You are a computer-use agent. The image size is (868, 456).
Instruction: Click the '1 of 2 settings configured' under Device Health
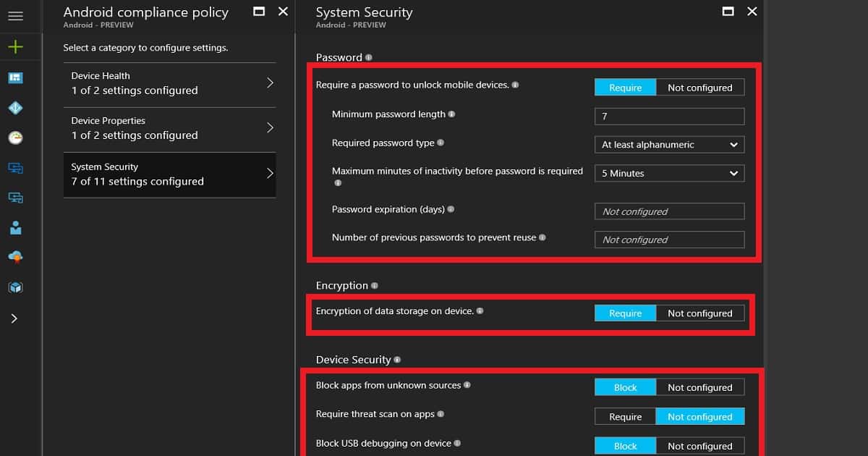135,90
